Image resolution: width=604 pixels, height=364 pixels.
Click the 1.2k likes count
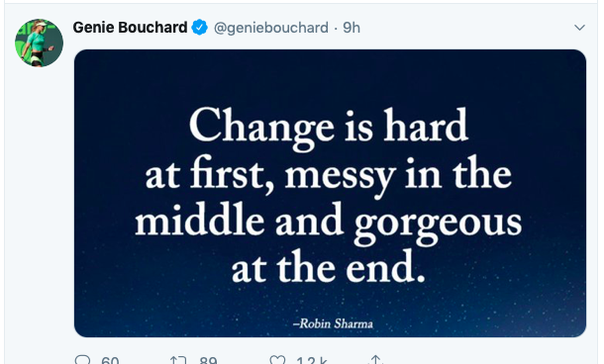(x=312, y=360)
